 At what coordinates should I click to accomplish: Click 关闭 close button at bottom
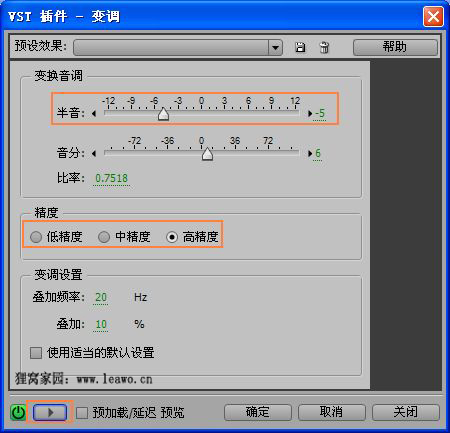coord(406,412)
